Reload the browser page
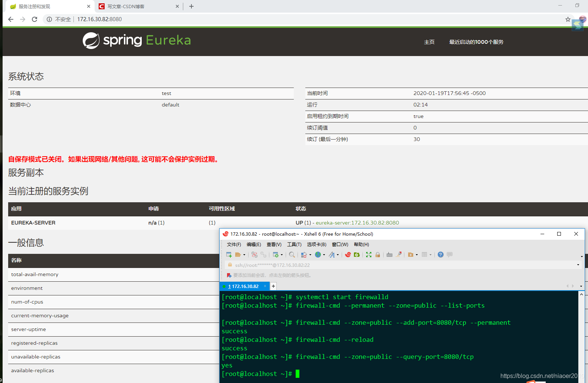 (x=35, y=19)
